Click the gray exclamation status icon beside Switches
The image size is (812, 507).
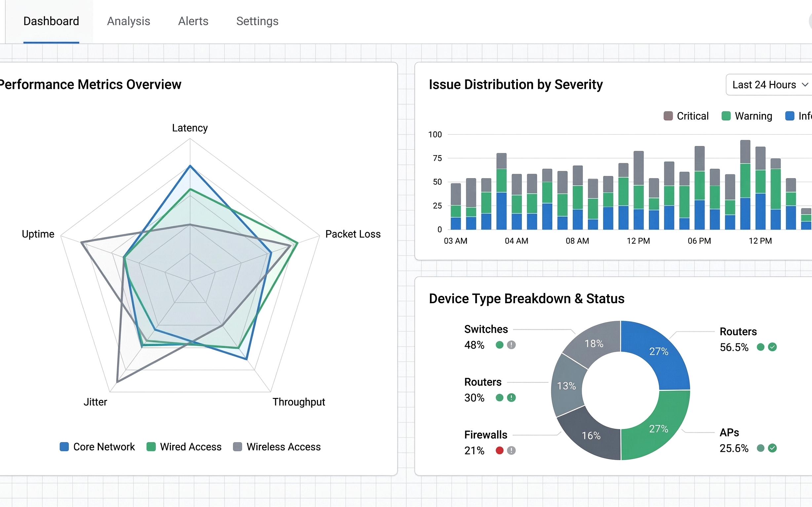tap(511, 345)
